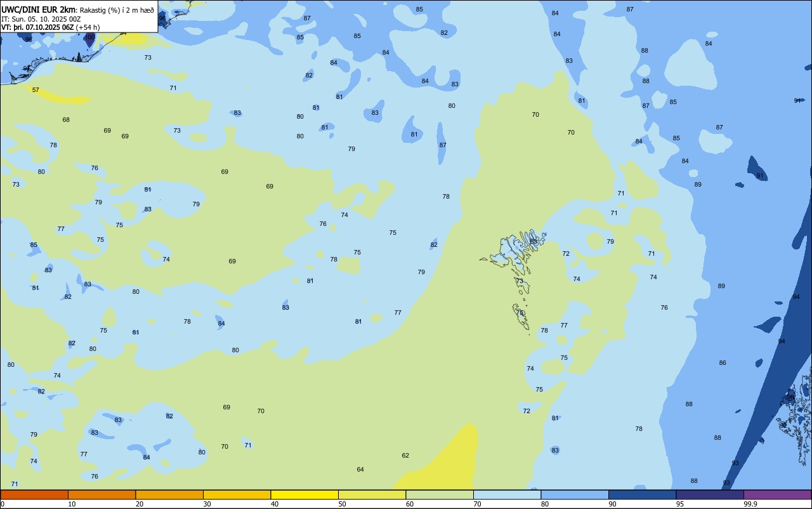Click the 95–99.9 navy legend swatch
Image resolution: width=812 pixels, height=509 pixels.
click(710, 494)
